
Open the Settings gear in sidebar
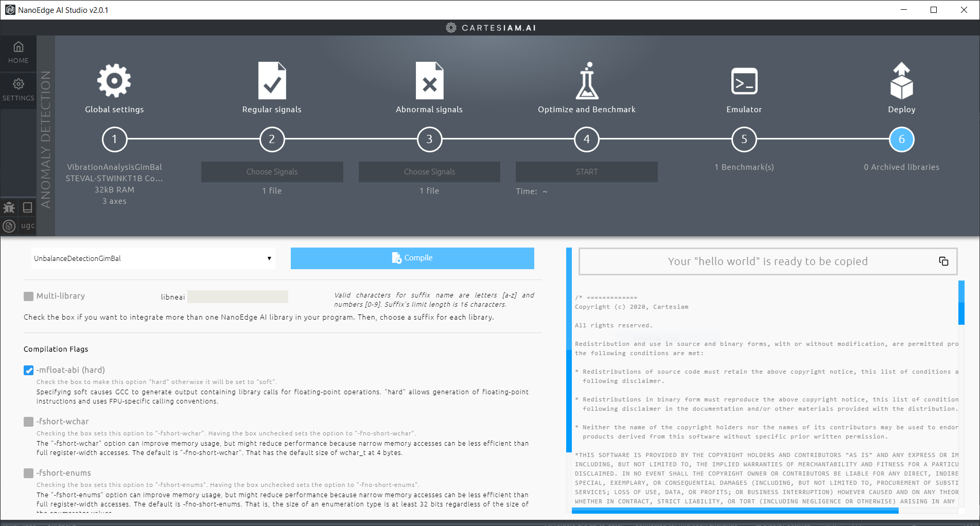tap(18, 90)
